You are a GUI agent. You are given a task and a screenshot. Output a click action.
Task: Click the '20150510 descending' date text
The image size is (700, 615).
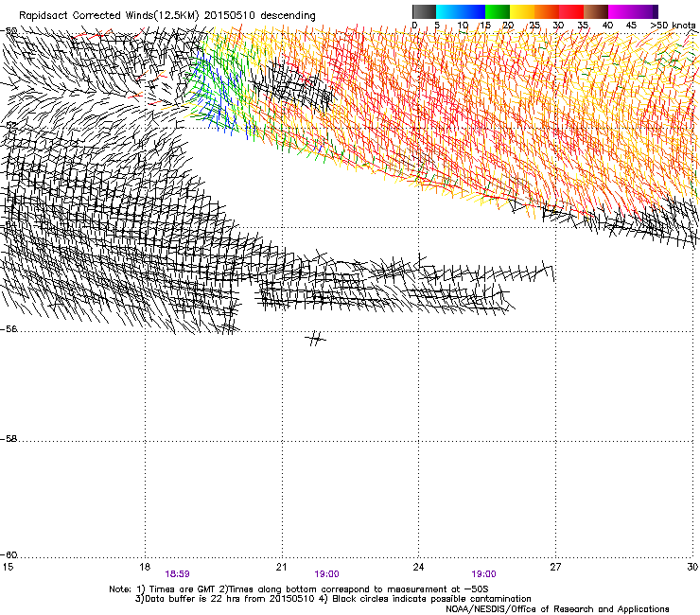tap(260, 16)
